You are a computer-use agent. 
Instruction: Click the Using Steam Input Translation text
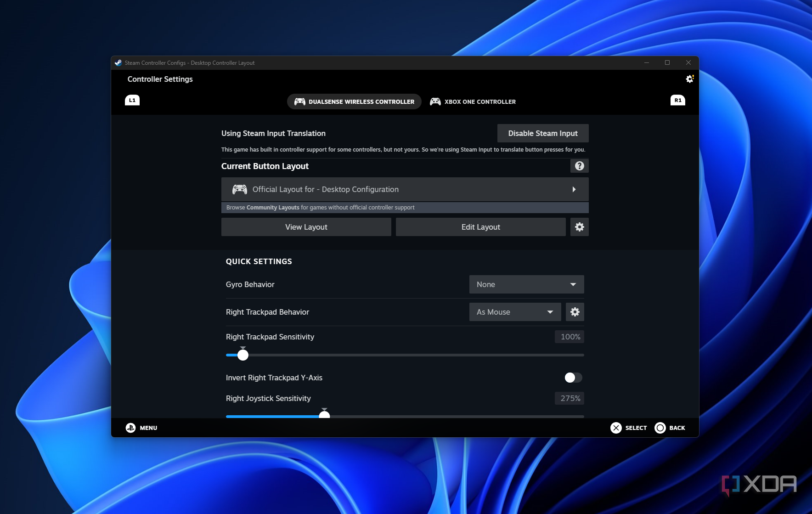click(x=273, y=133)
